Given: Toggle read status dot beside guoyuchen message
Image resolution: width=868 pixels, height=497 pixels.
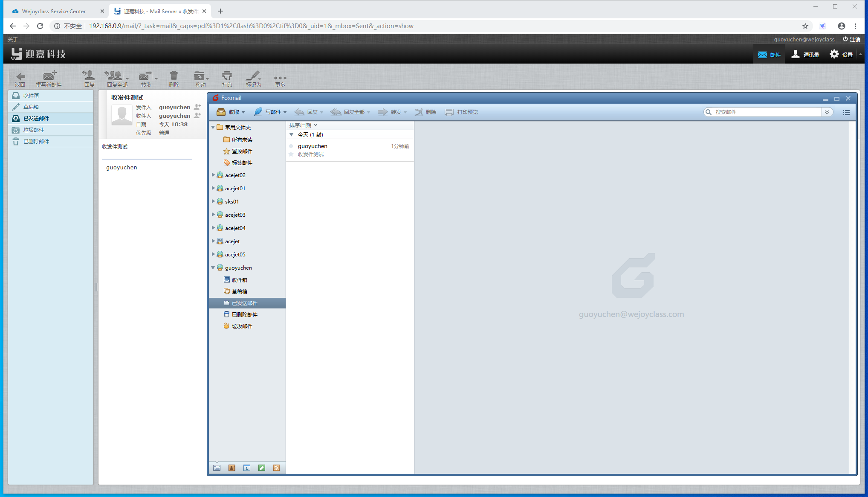Looking at the screenshot, I should click(x=291, y=146).
